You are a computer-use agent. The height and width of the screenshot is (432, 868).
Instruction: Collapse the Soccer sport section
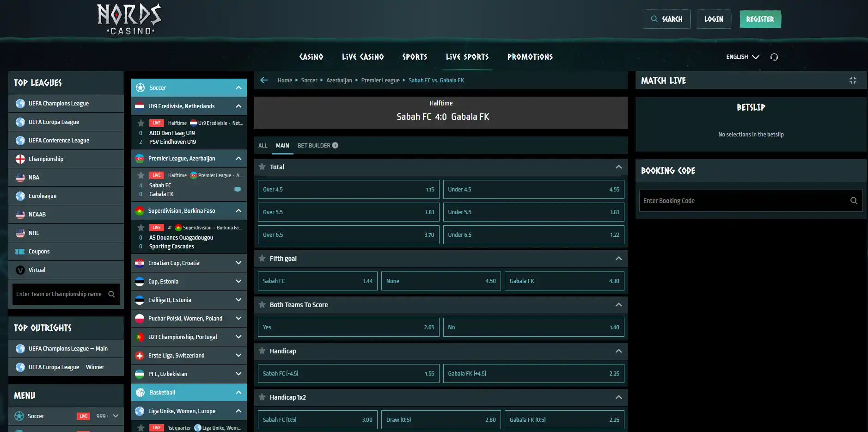pyautogui.click(x=238, y=87)
